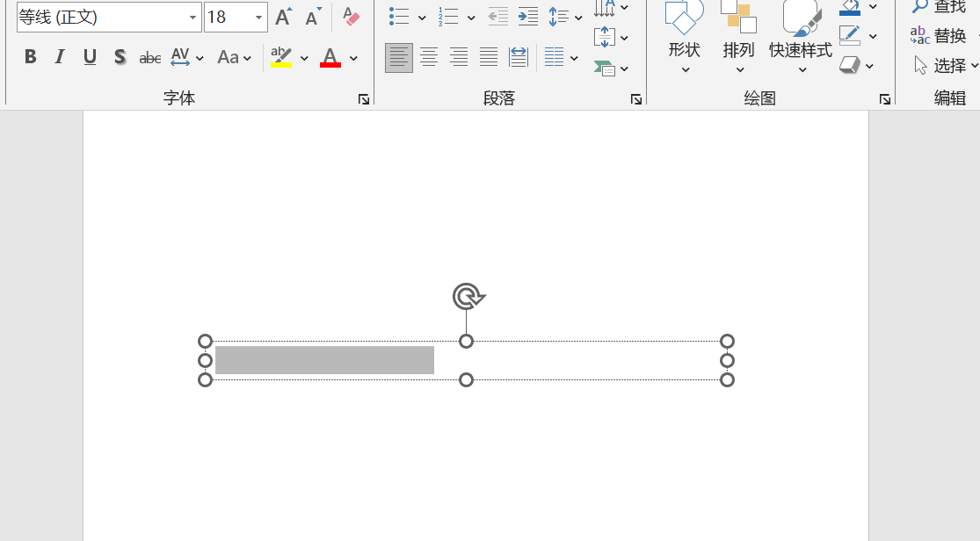Open the font name dropdown
This screenshot has width=980, height=541.
[x=192, y=18]
